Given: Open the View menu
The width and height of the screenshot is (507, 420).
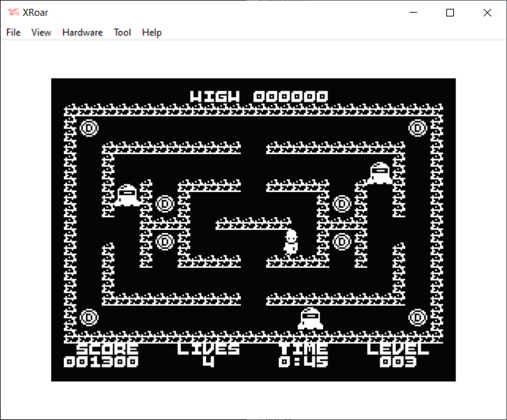Looking at the screenshot, I should pyautogui.click(x=41, y=32).
